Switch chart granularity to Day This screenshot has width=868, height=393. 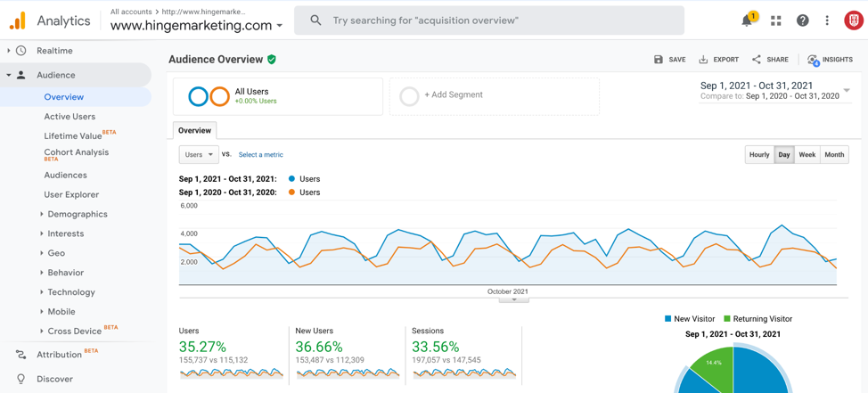click(x=784, y=155)
